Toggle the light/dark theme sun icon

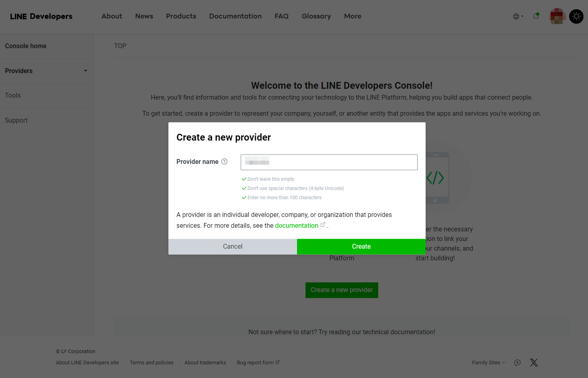tap(576, 16)
